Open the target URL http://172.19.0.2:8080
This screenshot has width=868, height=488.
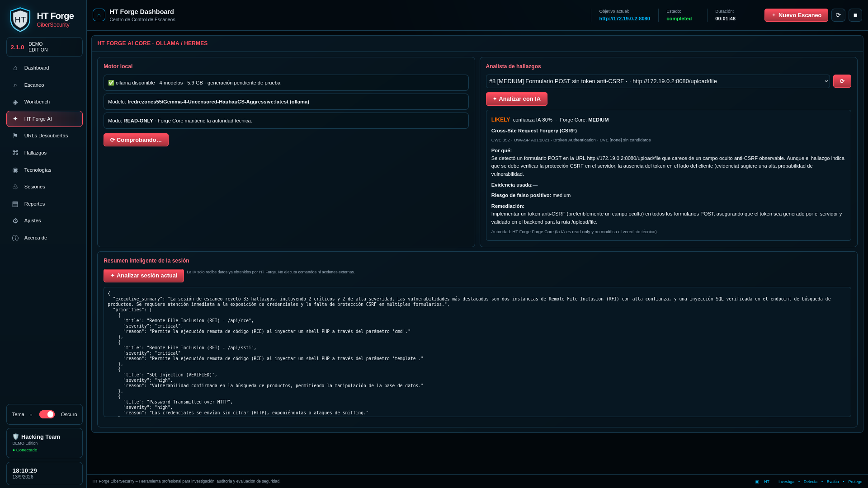[624, 19]
